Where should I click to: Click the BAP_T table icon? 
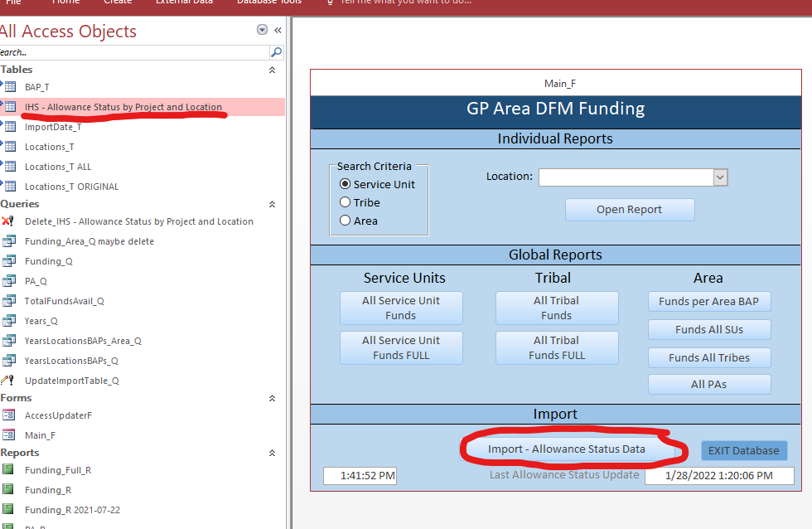coord(10,87)
